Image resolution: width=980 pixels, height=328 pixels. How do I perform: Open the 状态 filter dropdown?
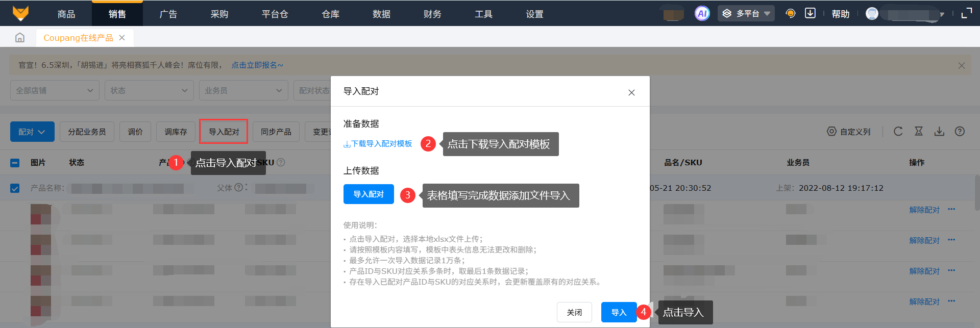pyautogui.click(x=149, y=90)
